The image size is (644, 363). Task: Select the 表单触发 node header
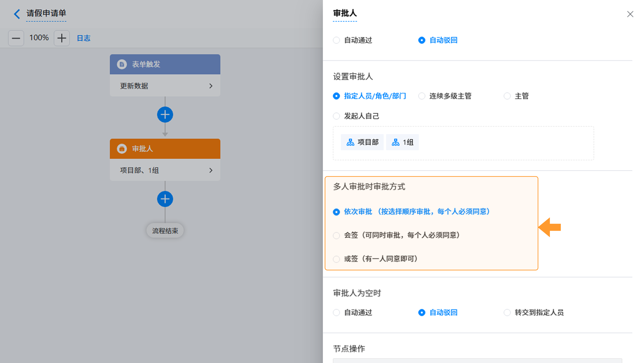(x=165, y=65)
